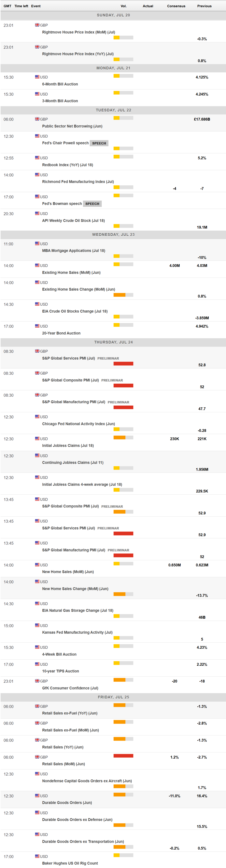
Task: Open the Richmond Fed Manufacturing Index event
Action: [78, 182]
